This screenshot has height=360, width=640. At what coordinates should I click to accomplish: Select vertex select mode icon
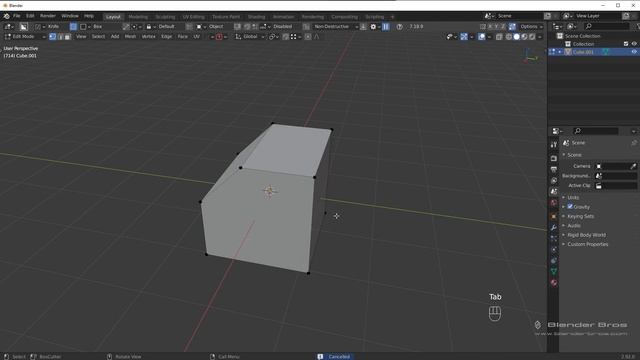53,37
